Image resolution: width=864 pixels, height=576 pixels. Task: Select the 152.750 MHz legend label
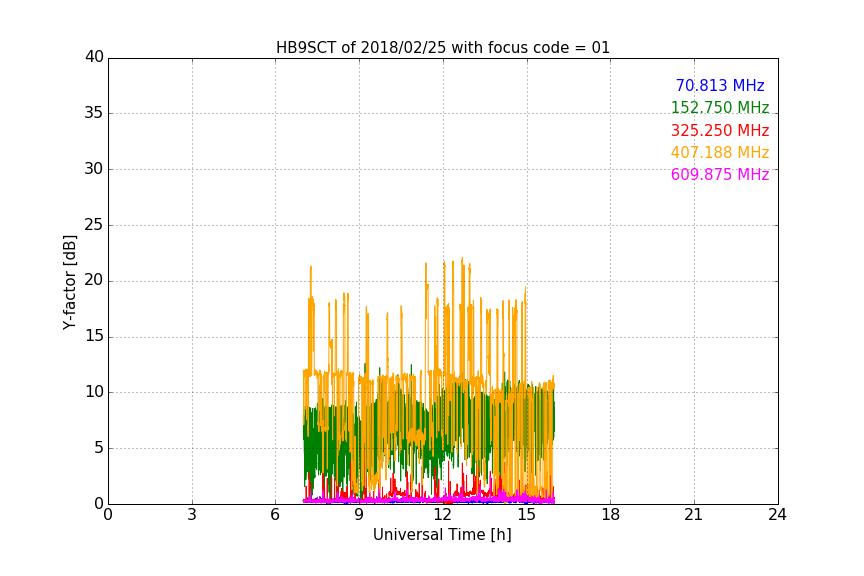[x=720, y=107]
